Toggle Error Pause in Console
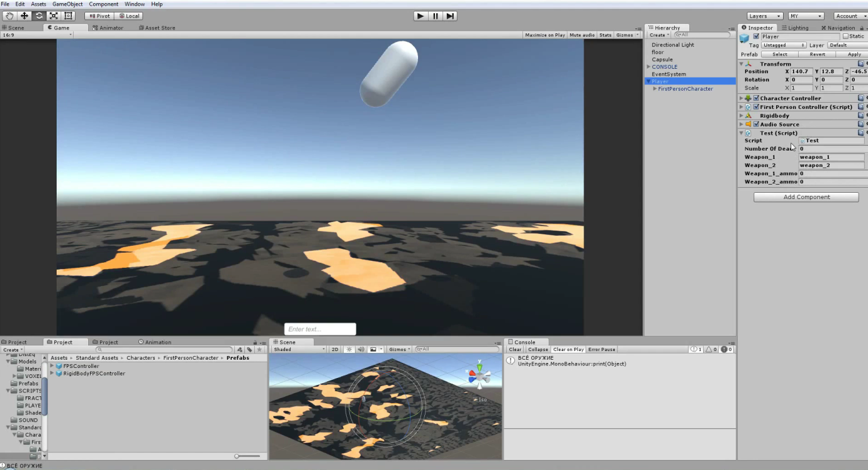This screenshot has height=470, width=868. pos(602,349)
